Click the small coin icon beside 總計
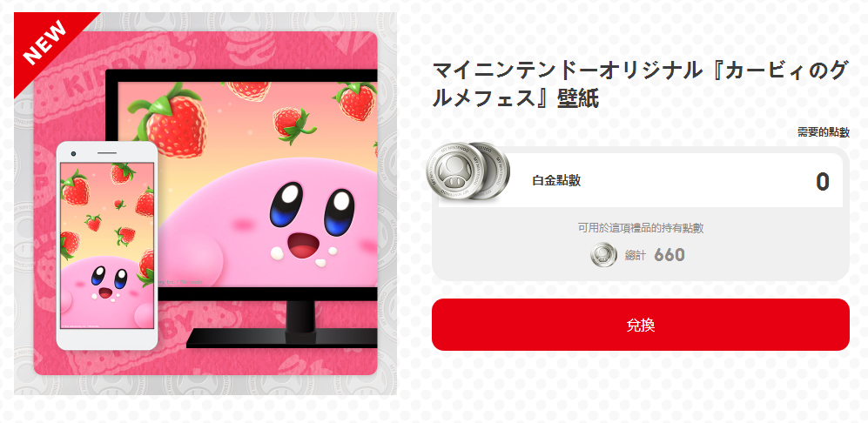Image resolution: width=868 pixels, height=423 pixels. click(603, 255)
